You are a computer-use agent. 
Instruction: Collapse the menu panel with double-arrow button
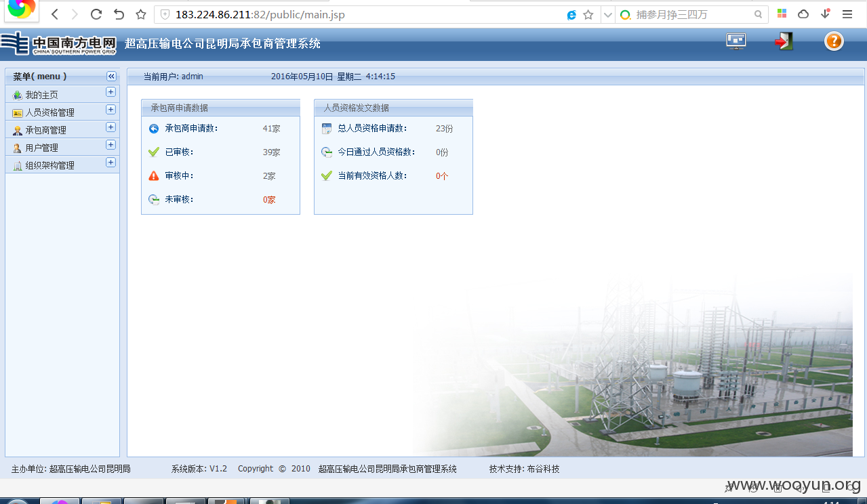coord(111,77)
